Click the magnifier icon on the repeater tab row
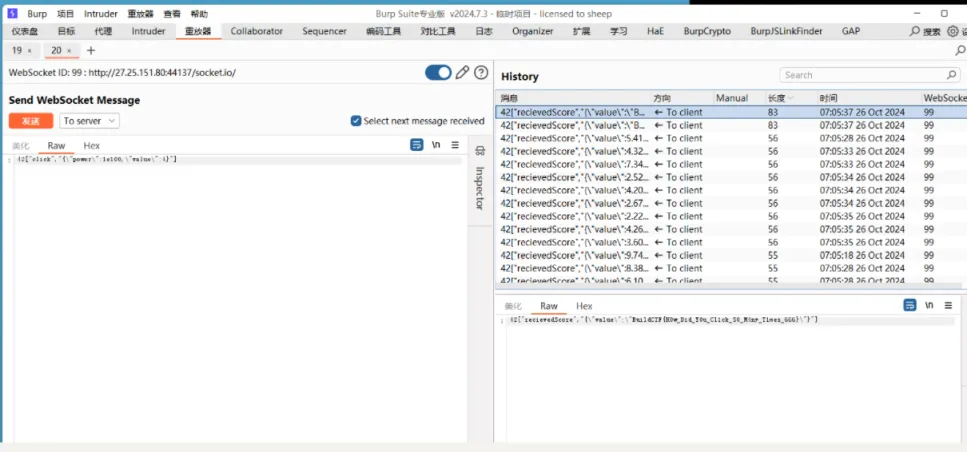The width and height of the screenshot is (967, 452). [x=960, y=51]
